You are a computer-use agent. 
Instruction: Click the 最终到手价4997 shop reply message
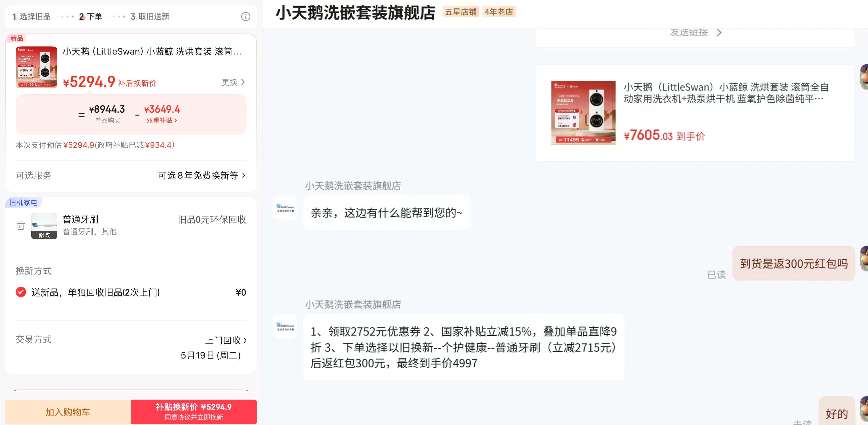[x=464, y=347]
